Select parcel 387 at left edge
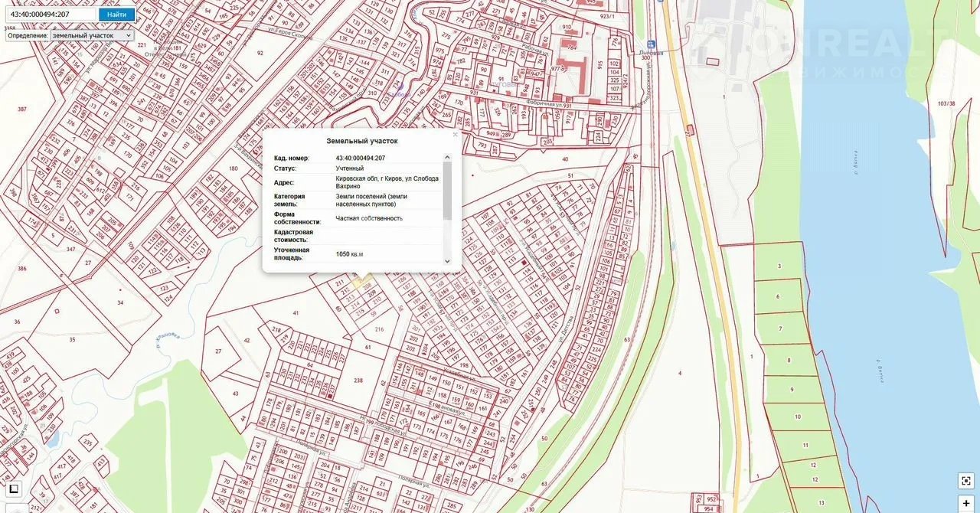This screenshot has height=513, width=980. (21, 110)
